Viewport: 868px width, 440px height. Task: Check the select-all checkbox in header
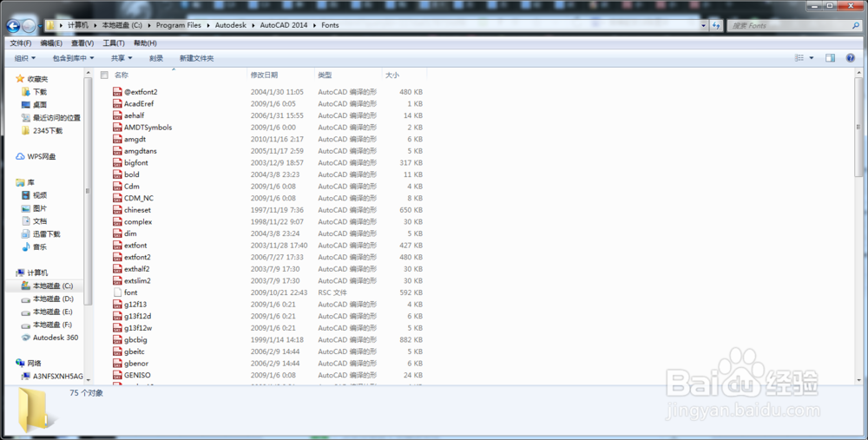[104, 75]
